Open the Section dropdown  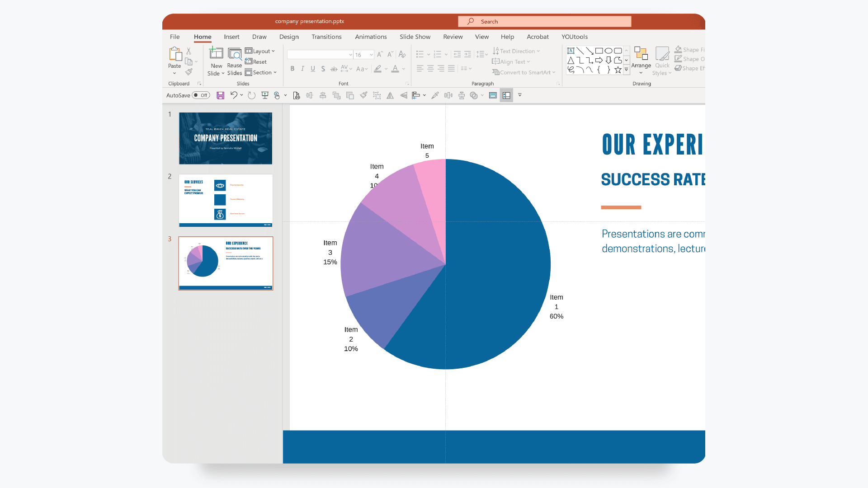tap(261, 72)
